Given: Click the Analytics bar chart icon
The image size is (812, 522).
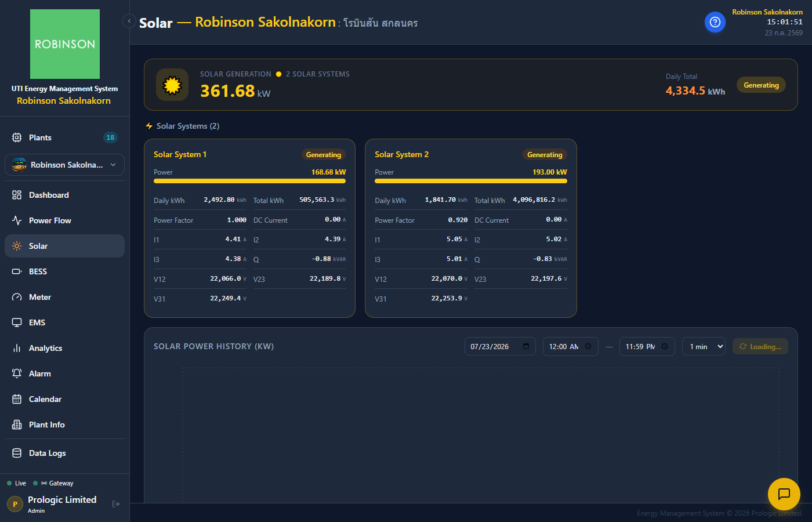Looking at the screenshot, I should pos(17,348).
